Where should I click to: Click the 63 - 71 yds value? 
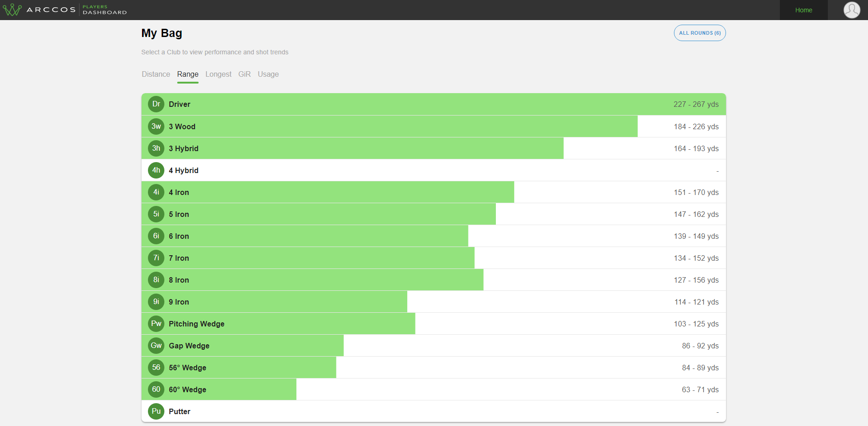click(x=700, y=389)
